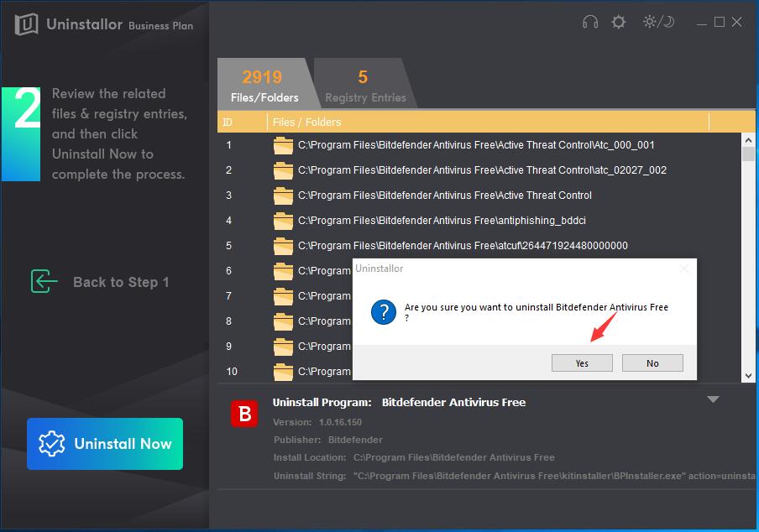Select the Active Threat Control\Atc_000_001 path
The height and width of the screenshot is (532, 759).
[x=476, y=145]
